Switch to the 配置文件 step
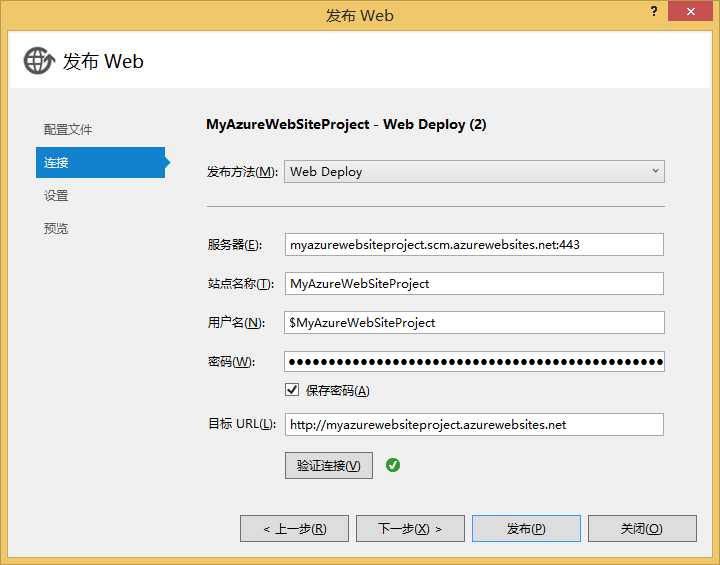The width and height of the screenshot is (720, 565). pos(68,130)
